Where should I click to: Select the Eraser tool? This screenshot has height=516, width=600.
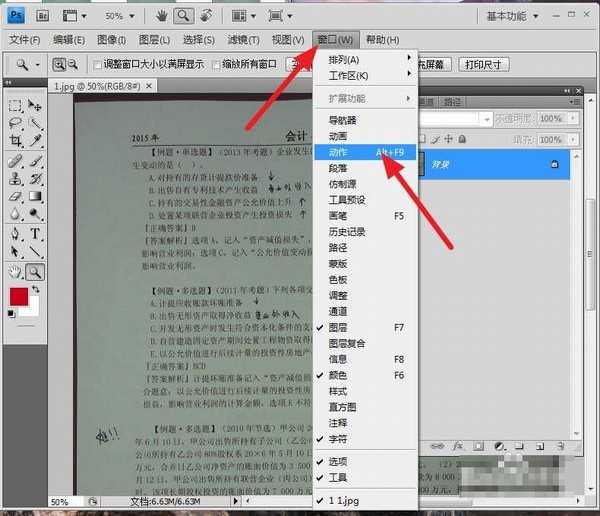pos(15,197)
